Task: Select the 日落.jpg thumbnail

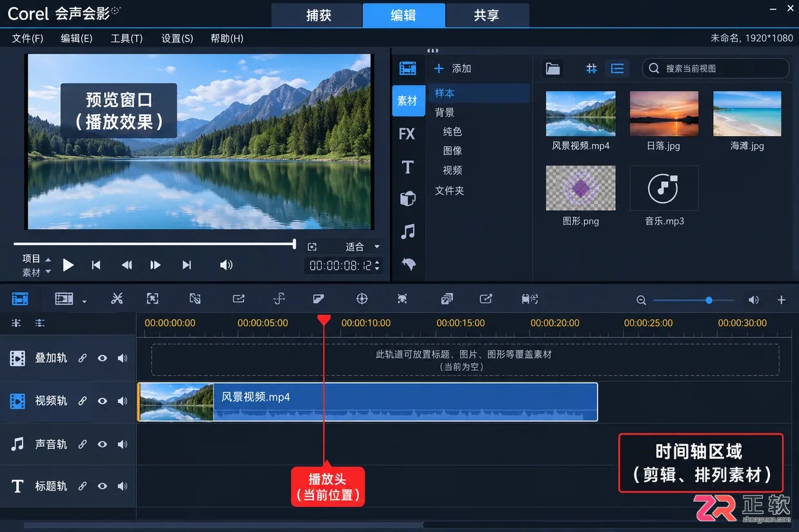Action: 664,113
